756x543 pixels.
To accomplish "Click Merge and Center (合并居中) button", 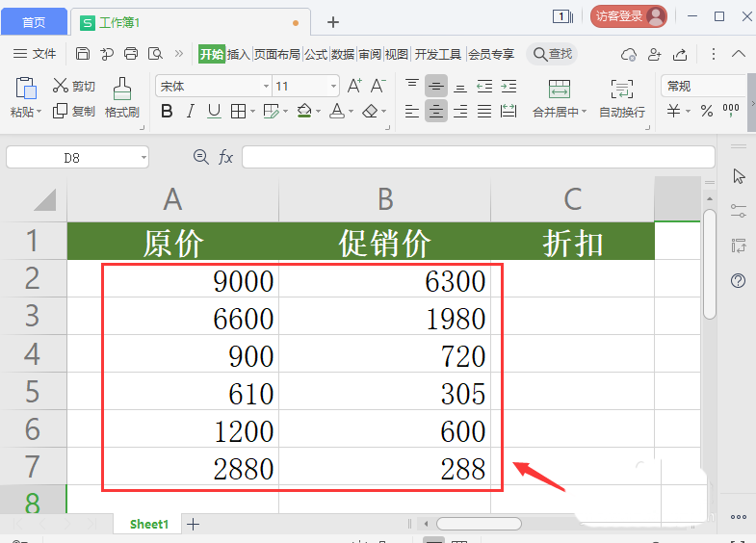I will (560, 99).
